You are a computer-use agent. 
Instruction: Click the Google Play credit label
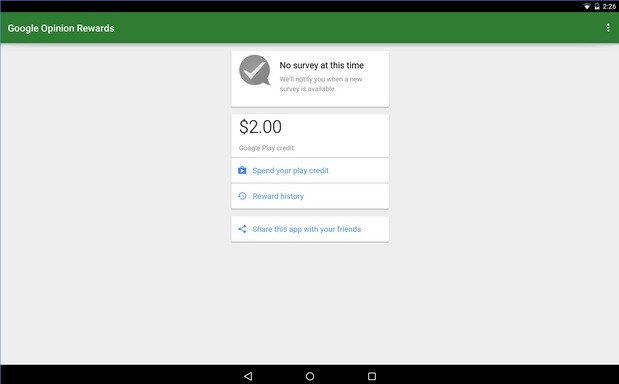pos(266,148)
